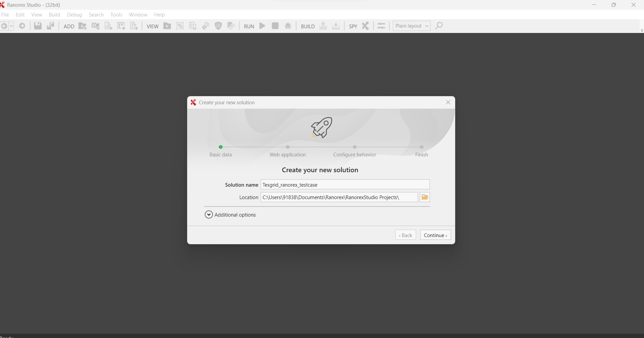Select the Save all toolbar icon
This screenshot has height=338, width=644.
(x=50, y=26)
